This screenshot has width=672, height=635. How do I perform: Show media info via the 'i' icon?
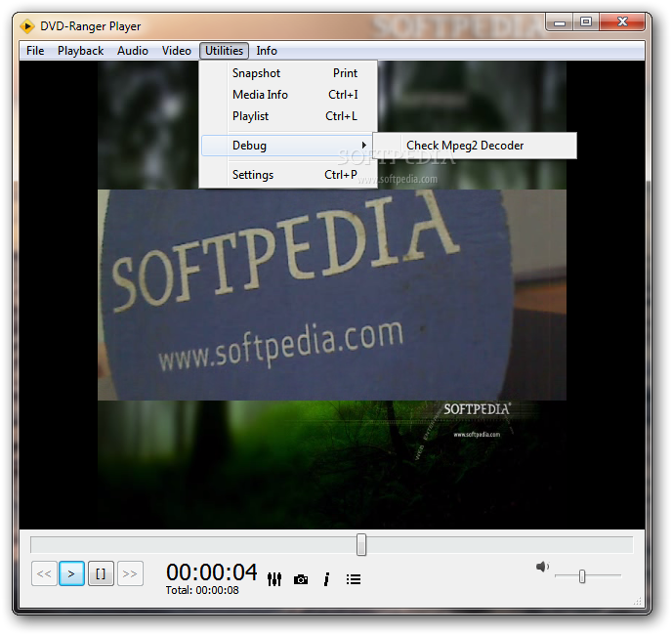(x=326, y=579)
